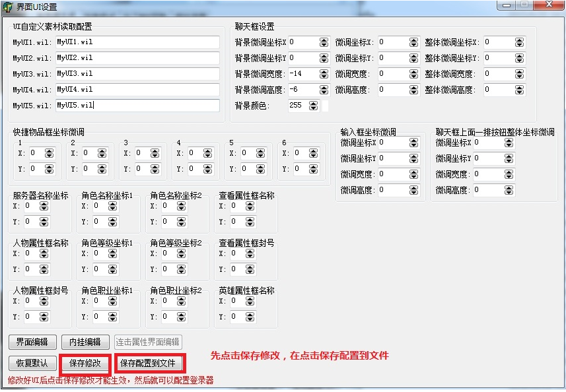
Task: Click the 角色等级坐标2 Y spinner
Action: (181, 269)
